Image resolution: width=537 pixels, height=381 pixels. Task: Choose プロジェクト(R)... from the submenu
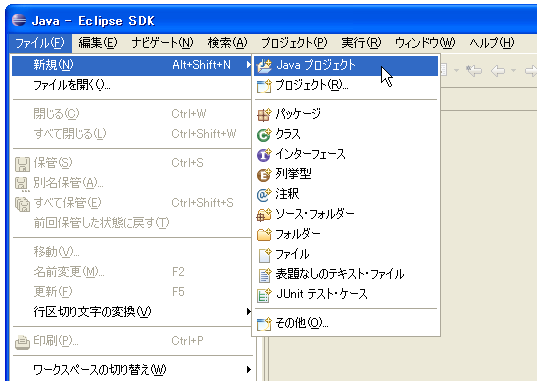[346, 85]
